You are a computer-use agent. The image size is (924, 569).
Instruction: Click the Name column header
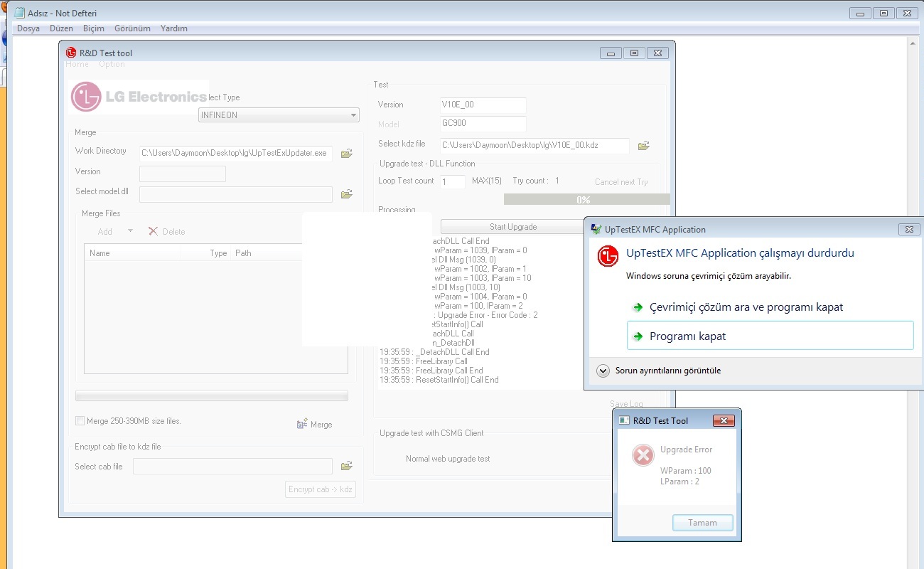click(133, 253)
